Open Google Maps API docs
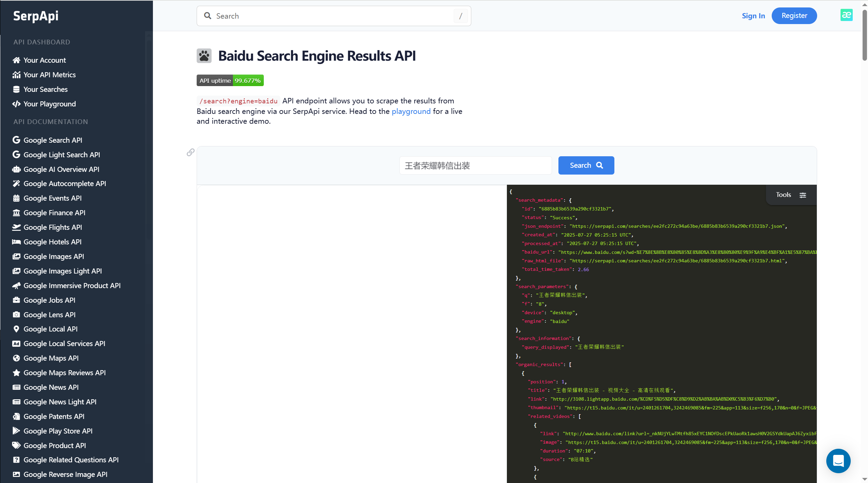Screen dimensions: 868x483 point(51,358)
